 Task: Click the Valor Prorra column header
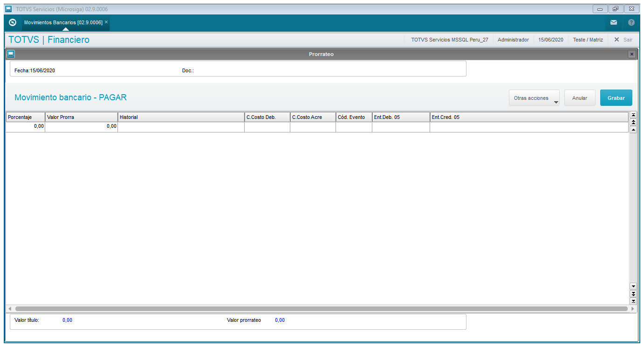[x=81, y=117]
